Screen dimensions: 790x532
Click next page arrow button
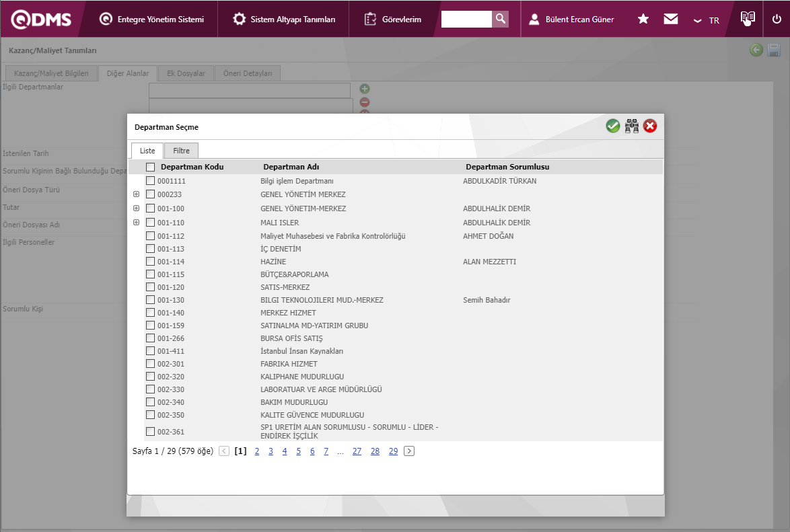[409, 451]
